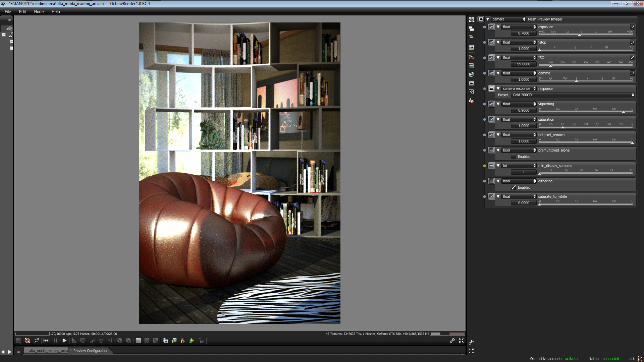Open the Node menu

39,11
